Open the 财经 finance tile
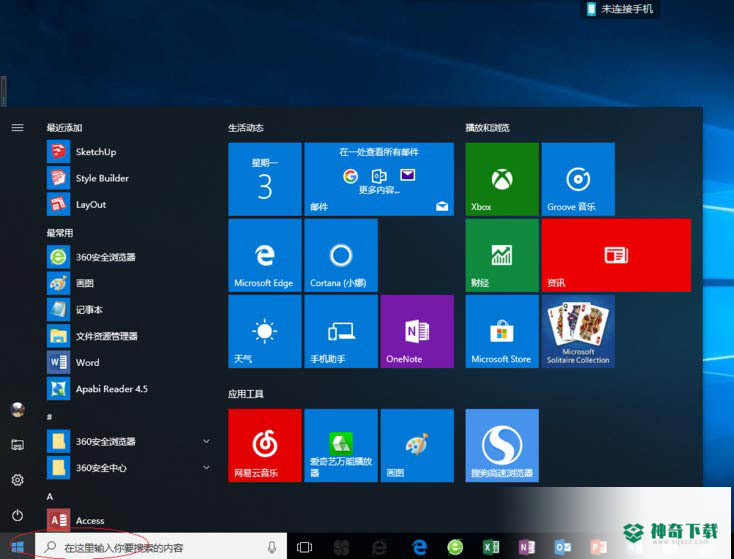The width and height of the screenshot is (734, 559). tap(502, 256)
